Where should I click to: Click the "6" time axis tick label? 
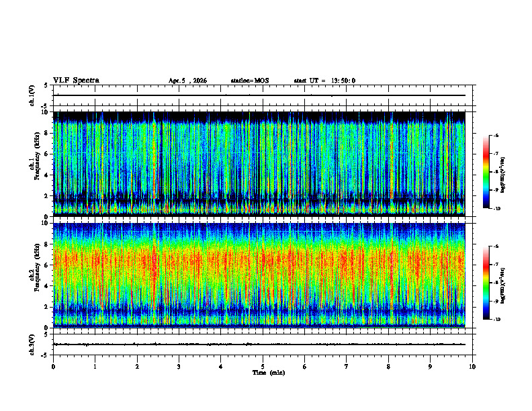click(x=305, y=367)
